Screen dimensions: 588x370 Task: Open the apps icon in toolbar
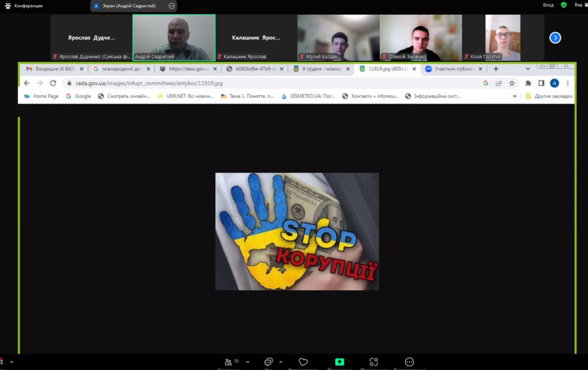coord(374,362)
